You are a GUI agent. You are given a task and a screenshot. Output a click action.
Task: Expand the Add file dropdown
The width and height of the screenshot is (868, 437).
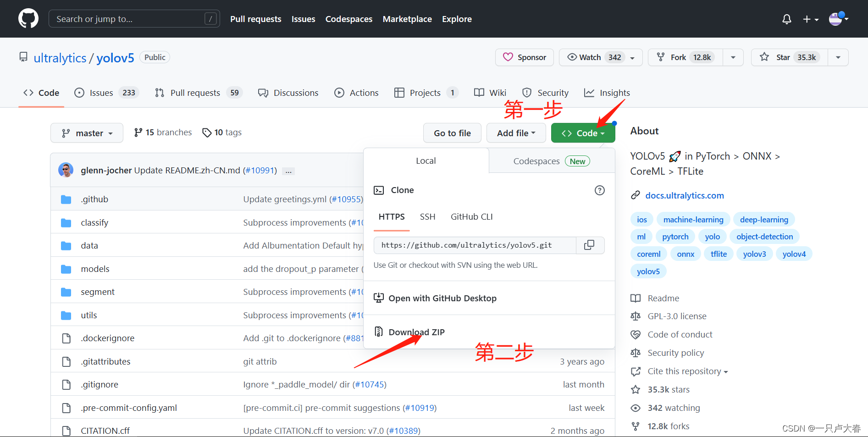(516, 133)
